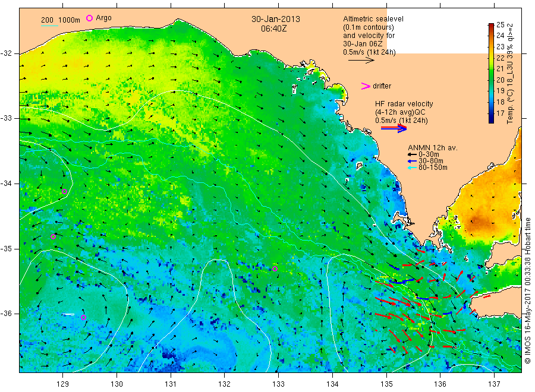The height and width of the screenshot is (392, 535).
Task: Click the time text 06:40Z
Action: 273,29
